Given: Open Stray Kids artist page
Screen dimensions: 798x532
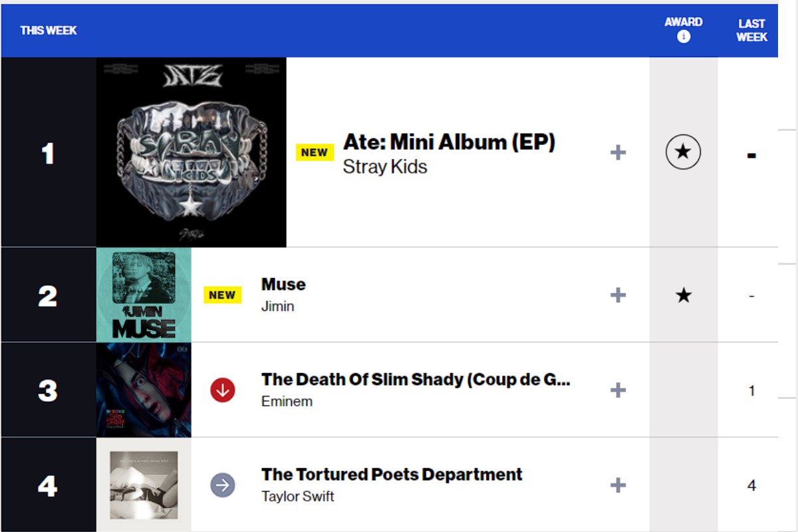Looking at the screenshot, I should (384, 167).
